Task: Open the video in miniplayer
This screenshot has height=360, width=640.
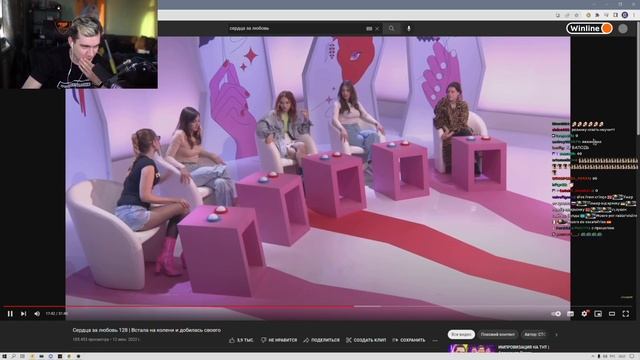Action: click(x=598, y=313)
